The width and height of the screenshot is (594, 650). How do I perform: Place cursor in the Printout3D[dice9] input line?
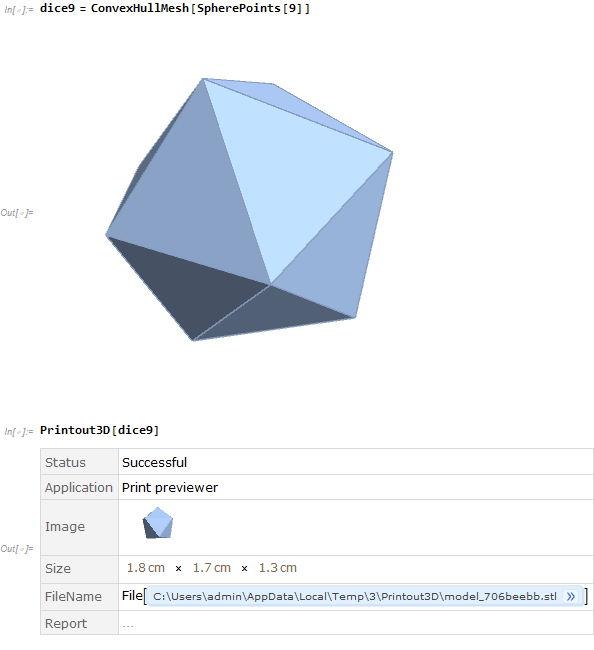[99, 430]
